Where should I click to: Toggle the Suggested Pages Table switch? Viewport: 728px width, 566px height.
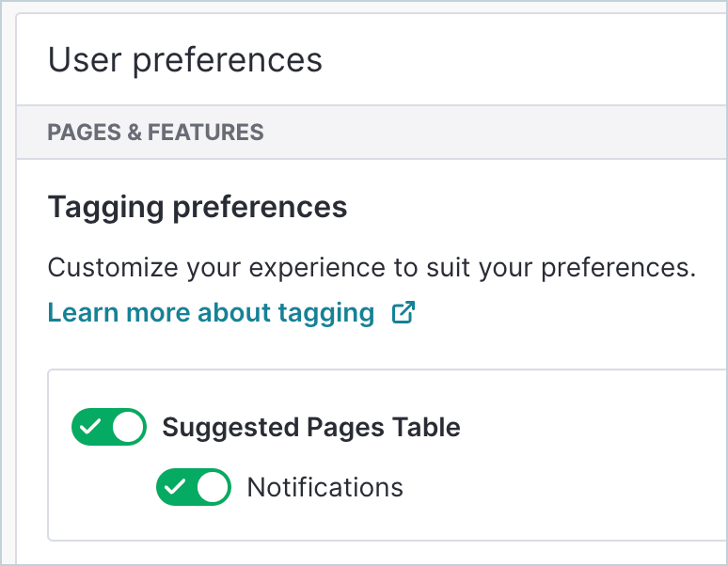point(109,427)
